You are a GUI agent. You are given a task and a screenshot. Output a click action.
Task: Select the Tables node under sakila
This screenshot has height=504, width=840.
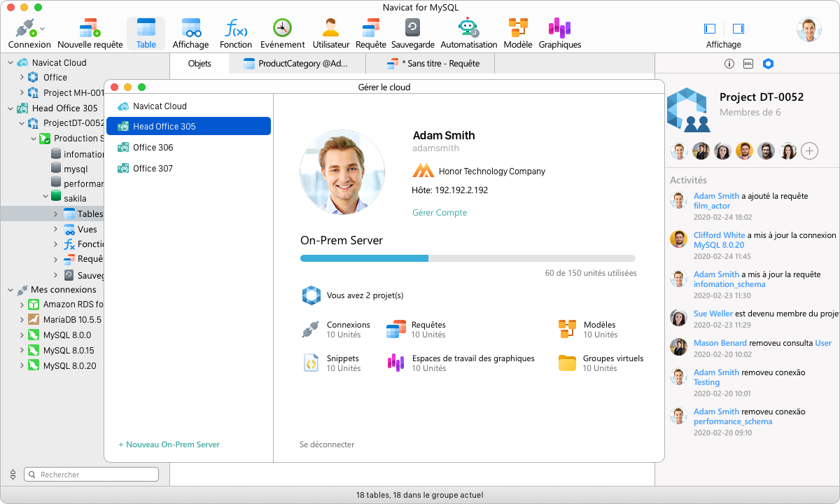point(90,214)
